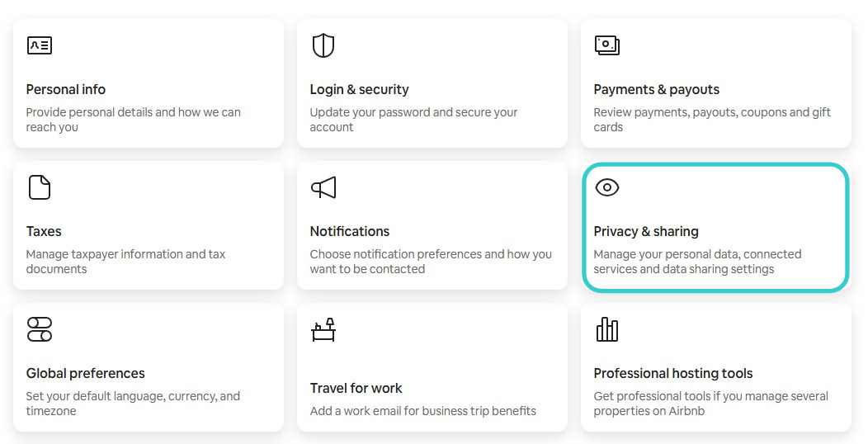Screen dimensions: 868x444
Task: Click the Notifications megaphone icon
Action: click(x=323, y=187)
